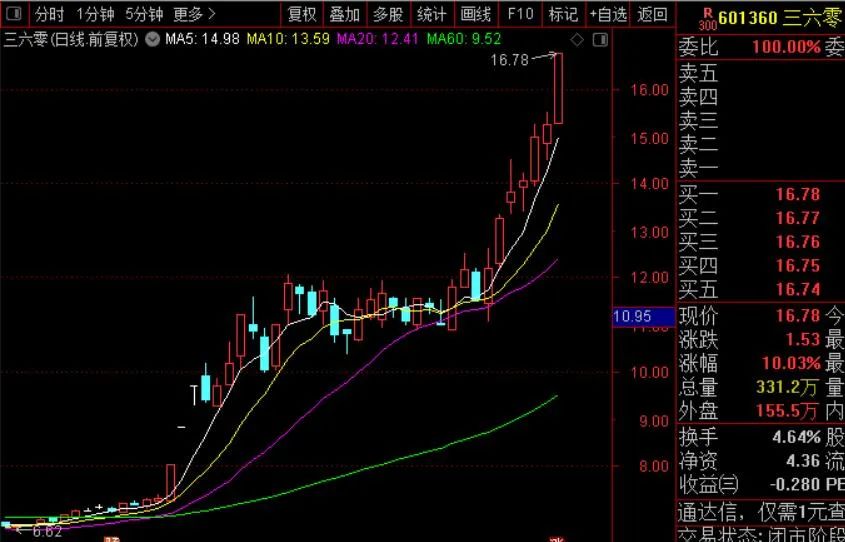Click the MA5: 14.98 indicator label

click(x=202, y=39)
